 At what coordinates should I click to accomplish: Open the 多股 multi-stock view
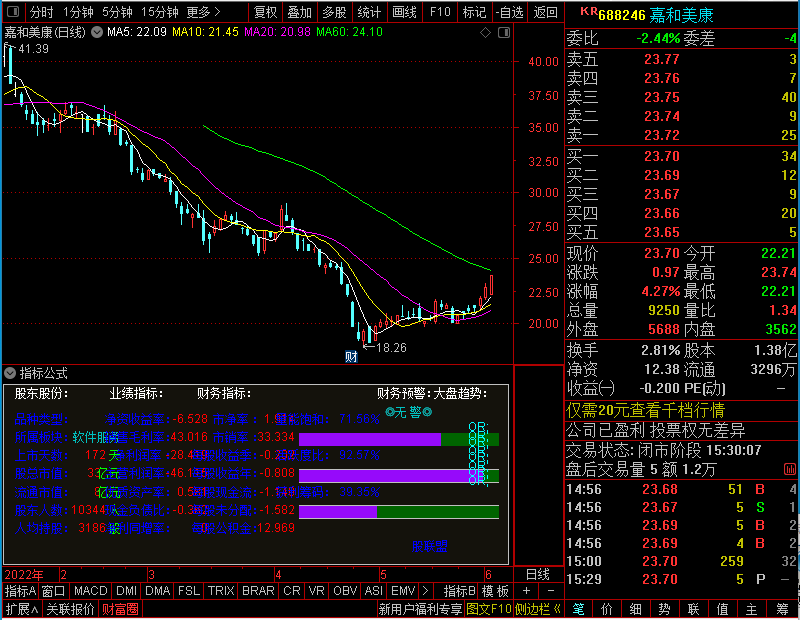click(335, 12)
